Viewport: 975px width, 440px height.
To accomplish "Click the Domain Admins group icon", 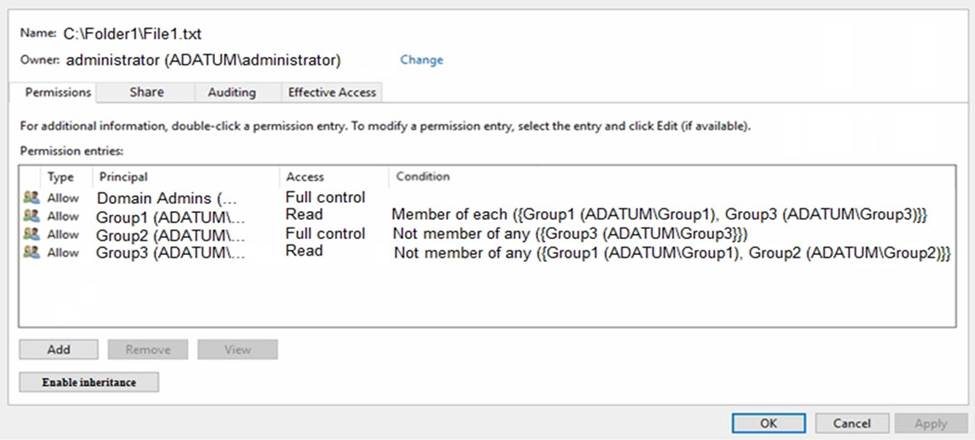I will (x=31, y=198).
